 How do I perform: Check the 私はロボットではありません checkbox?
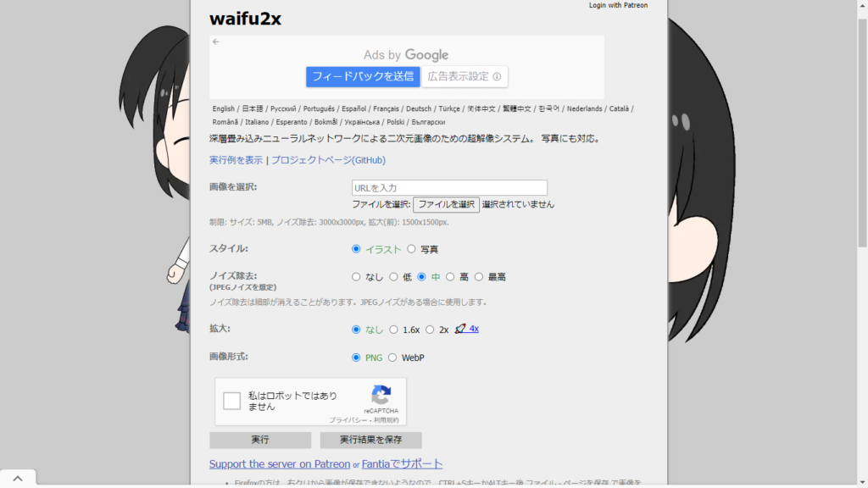[232, 402]
